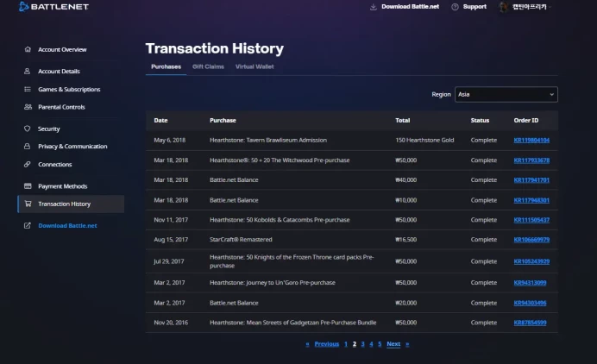597x364 pixels.
Task: Click the Account Overview home icon
Action: [x=28, y=49]
